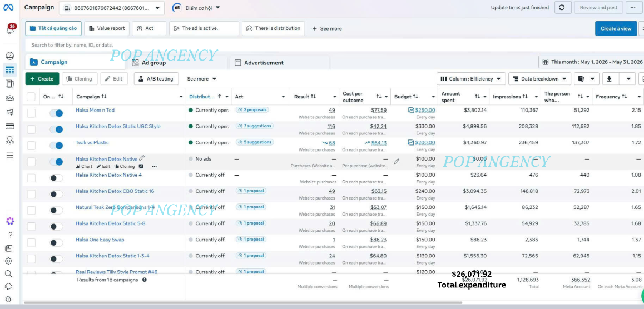Check the Halsa Mom n Tod row checkbox
Viewport: 644px width, 309px height.
pos(31,113)
